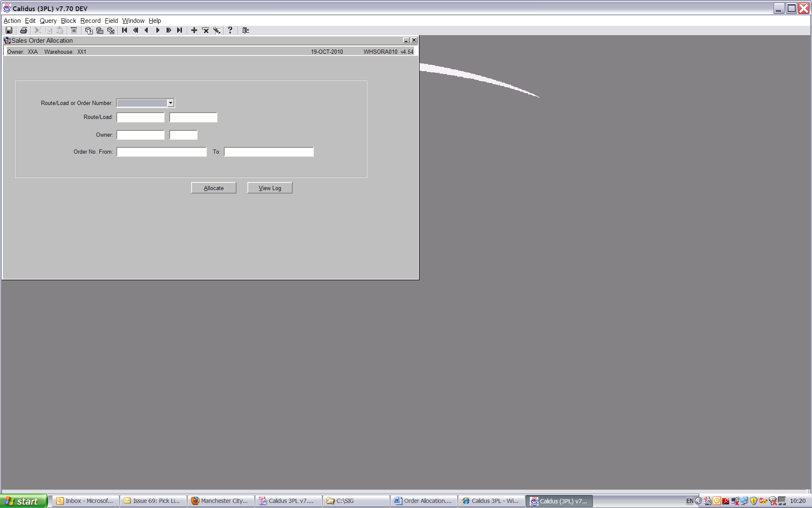The image size is (812, 508).
Task: Click the Clear Record eraser icon
Action: pyautogui.click(x=217, y=30)
